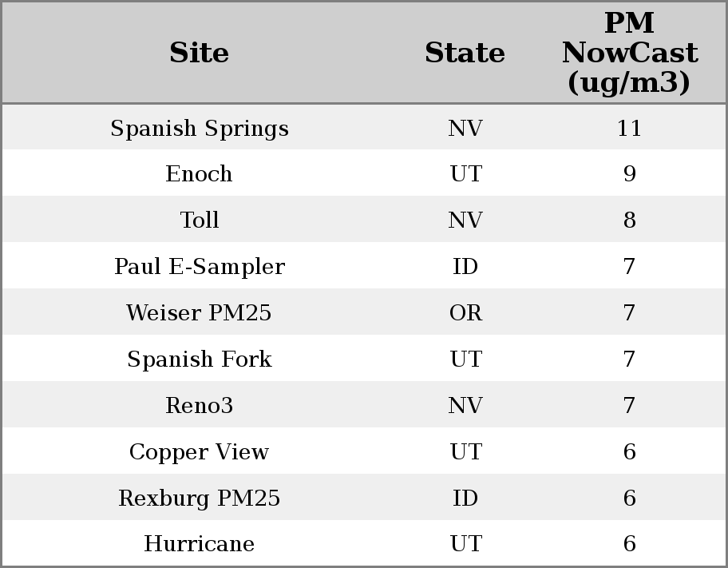This screenshot has height=568, width=728.
Task: Click the Site column header
Action: tap(199, 53)
